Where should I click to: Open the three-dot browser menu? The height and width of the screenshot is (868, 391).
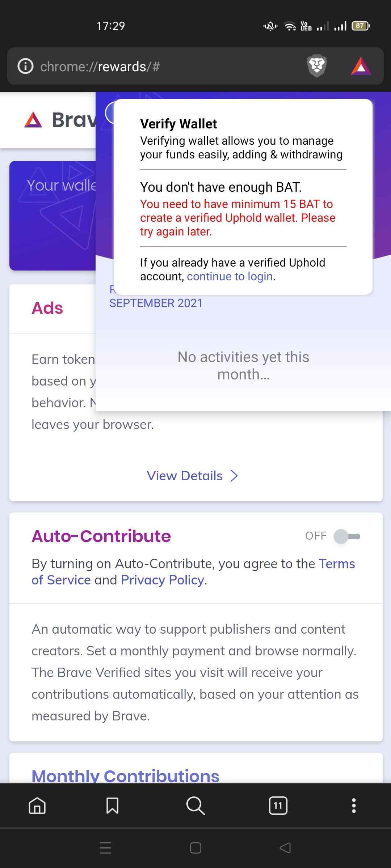point(354,806)
